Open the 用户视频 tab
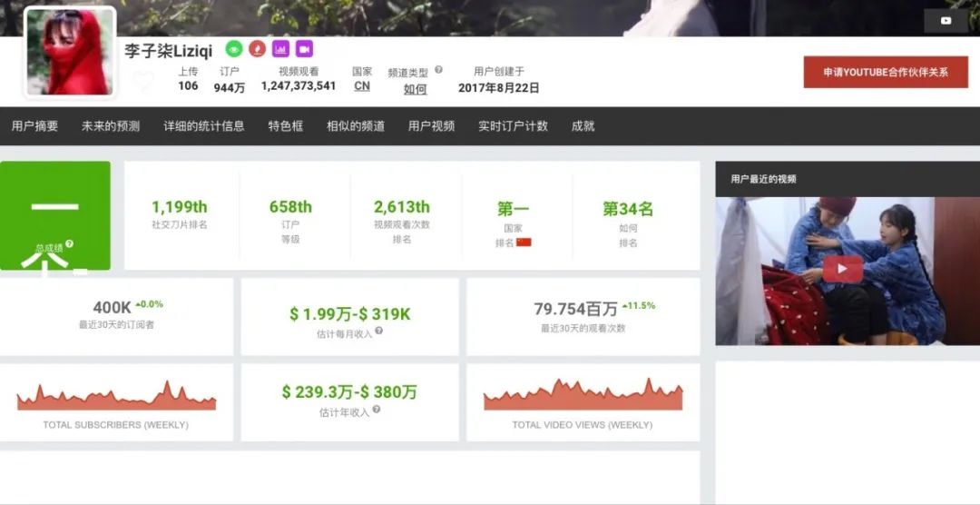The image size is (980, 505). (x=432, y=125)
